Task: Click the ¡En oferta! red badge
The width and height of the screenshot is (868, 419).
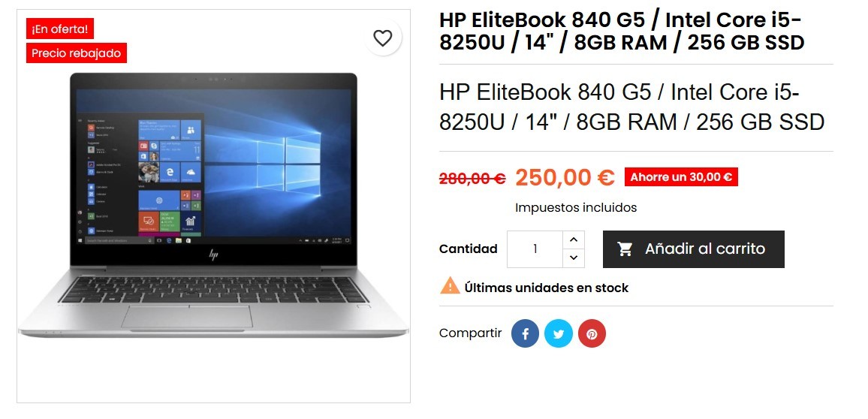Action: point(60,29)
